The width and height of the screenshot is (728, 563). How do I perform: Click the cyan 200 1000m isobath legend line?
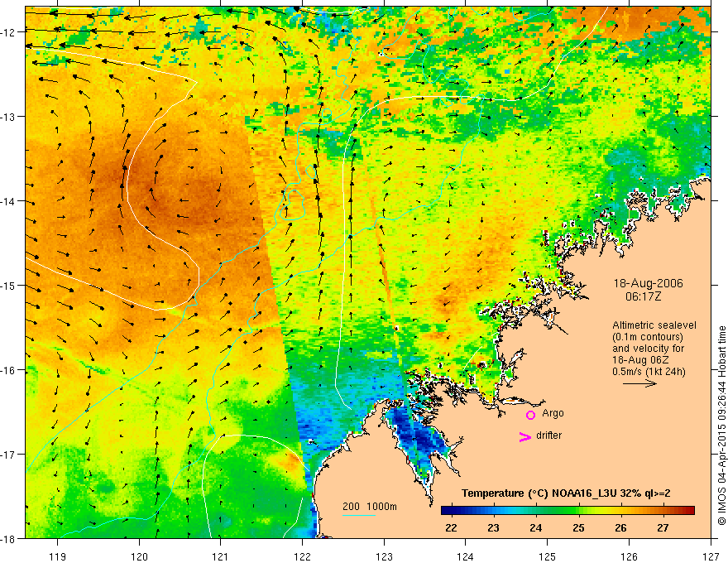pyautogui.click(x=359, y=515)
